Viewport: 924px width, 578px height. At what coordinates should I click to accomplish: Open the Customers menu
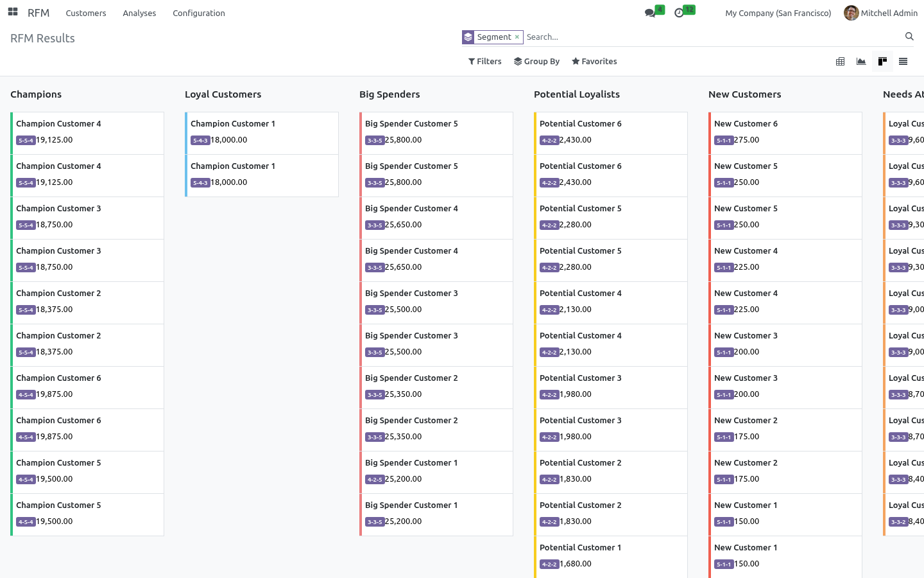point(86,13)
